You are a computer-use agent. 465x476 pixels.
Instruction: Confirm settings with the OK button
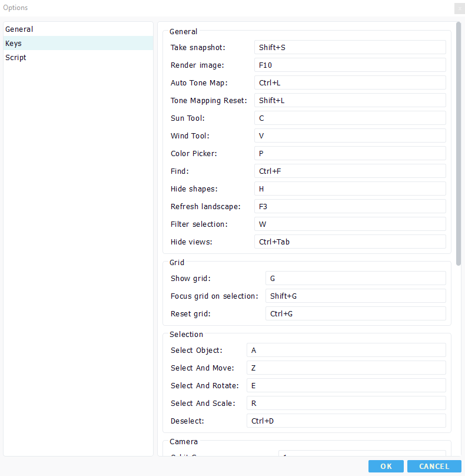[386, 467]
